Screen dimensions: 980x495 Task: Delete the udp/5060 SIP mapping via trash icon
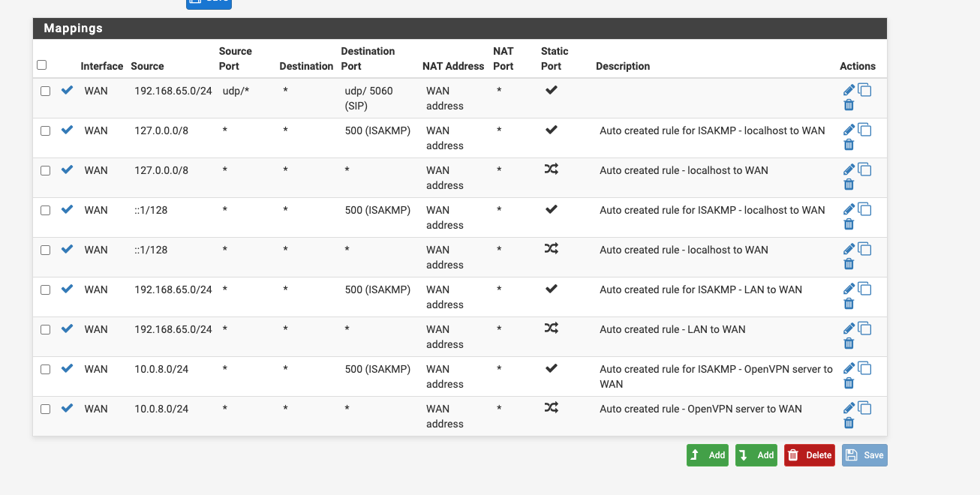click(x=849, y=105)
